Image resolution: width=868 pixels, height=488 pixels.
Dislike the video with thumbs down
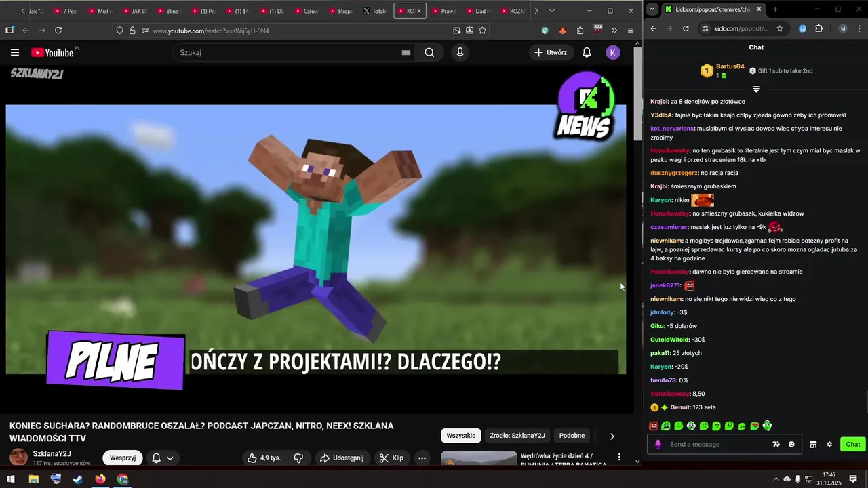(x=298, y=457)
